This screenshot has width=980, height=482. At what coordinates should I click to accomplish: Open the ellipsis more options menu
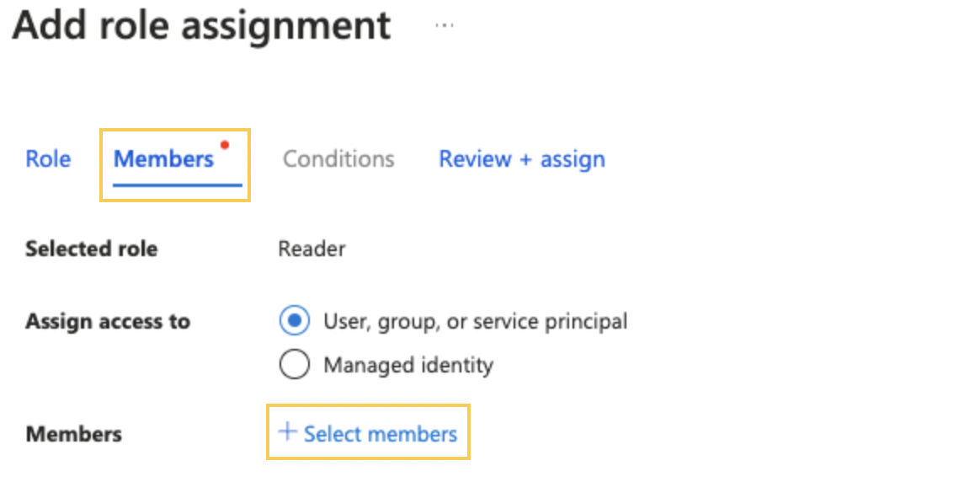445,25
